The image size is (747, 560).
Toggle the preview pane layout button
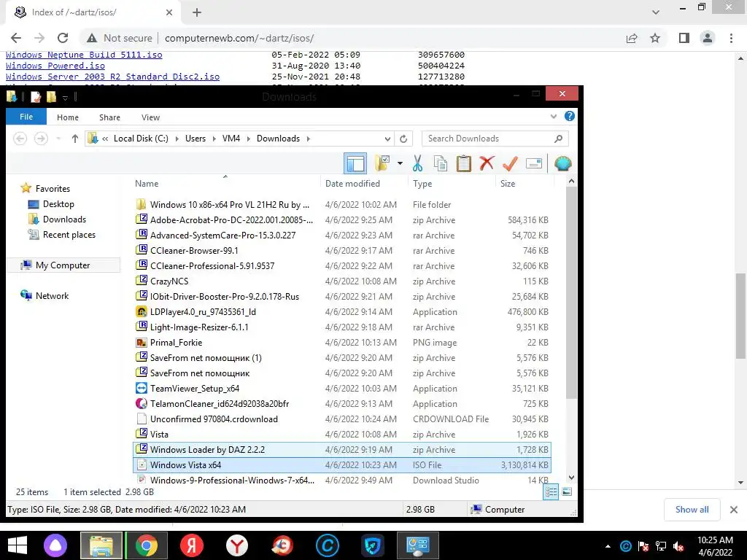[355, 164]
